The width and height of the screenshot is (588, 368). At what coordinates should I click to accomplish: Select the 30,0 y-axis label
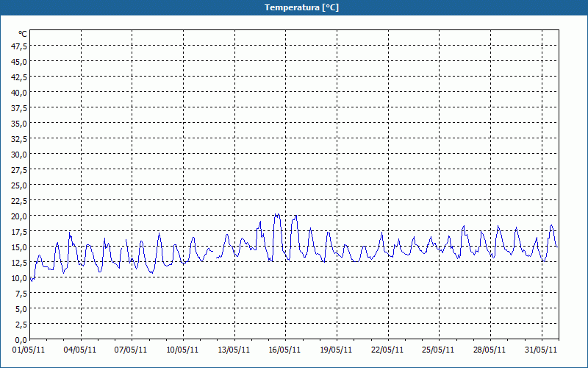click(20, 155)
